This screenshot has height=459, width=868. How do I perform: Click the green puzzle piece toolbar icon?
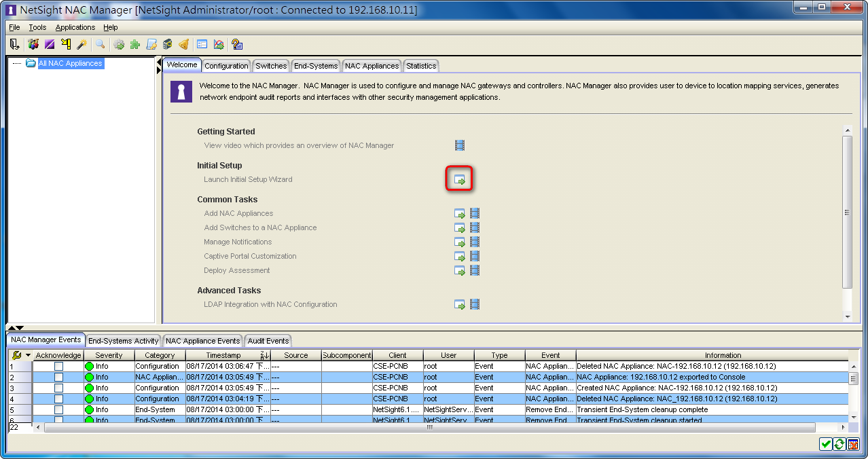click(135, 44)
